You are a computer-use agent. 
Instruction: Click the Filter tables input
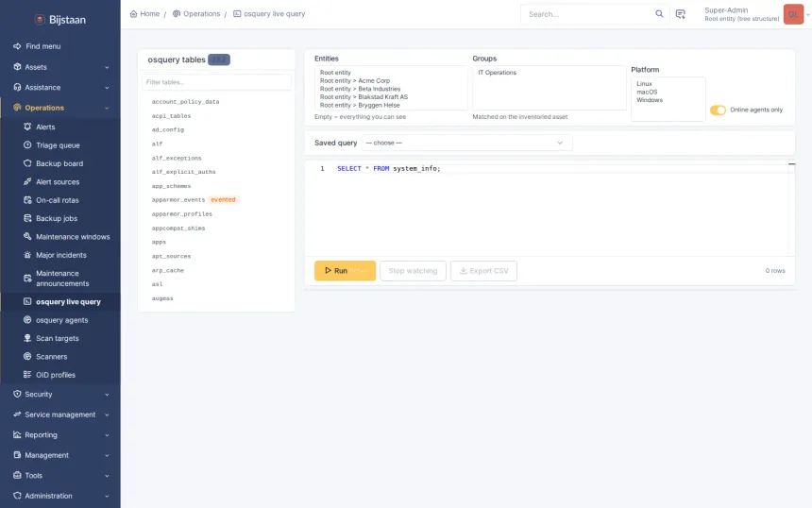tap(216, 82)
